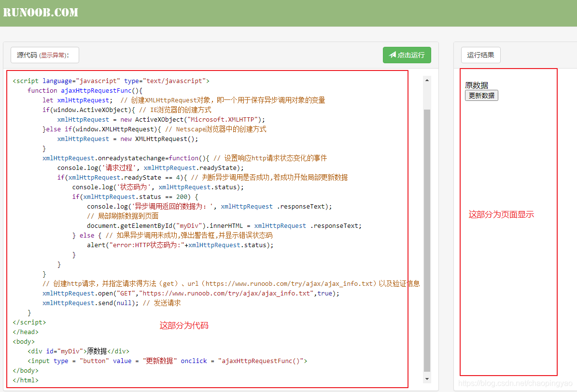Click the "Microsoft.XMLHTTP" string in code

tap(225, 119)
